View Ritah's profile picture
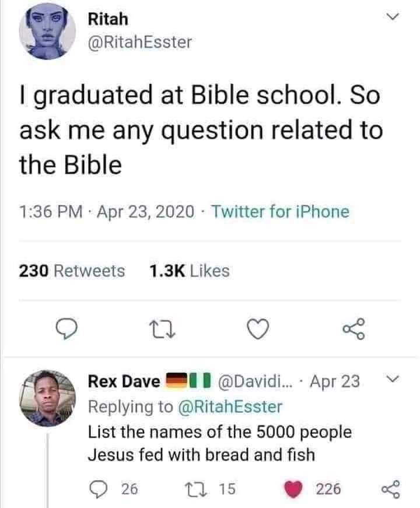Image resolution: width=420 pixels, height=508 pixels. [x=47, y=35]
